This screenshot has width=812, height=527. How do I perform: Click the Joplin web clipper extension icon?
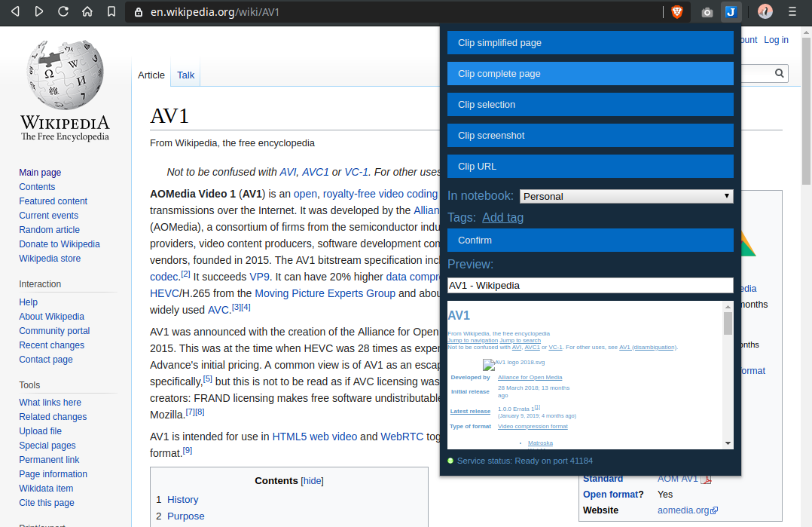pyautogui.click(x=731, y=11)
